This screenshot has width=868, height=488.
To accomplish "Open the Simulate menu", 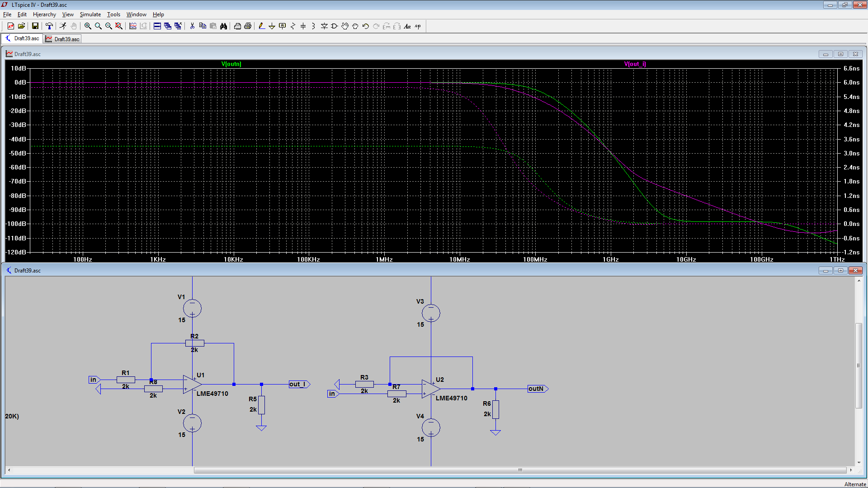I will point(90,14).
